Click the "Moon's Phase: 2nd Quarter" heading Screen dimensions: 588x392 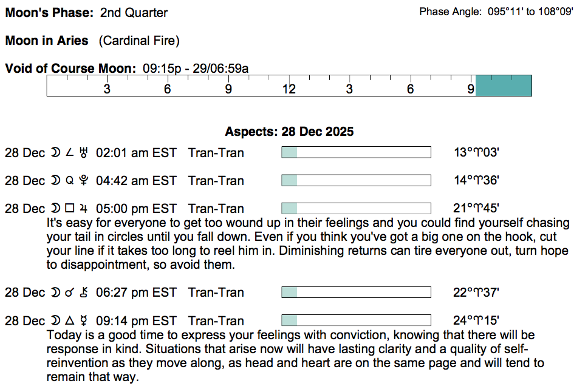pos(86,13)
